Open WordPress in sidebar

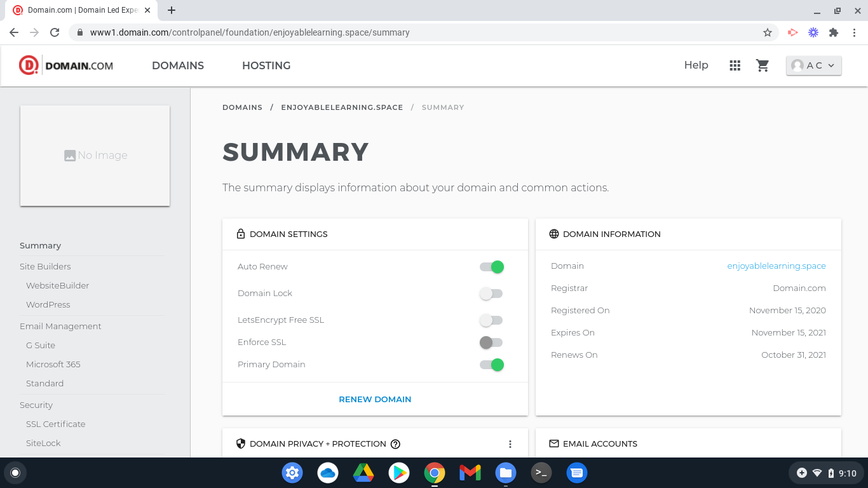pyautogui.click(x=48, y=304)
